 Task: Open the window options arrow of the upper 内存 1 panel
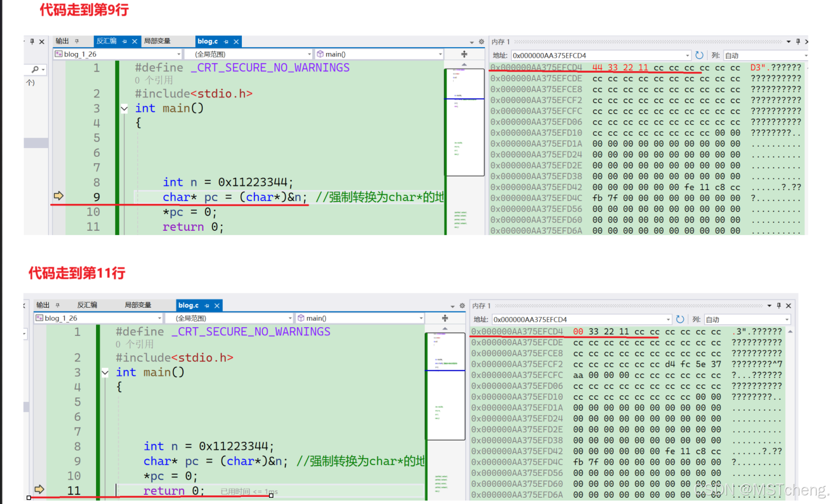[789, 42]
